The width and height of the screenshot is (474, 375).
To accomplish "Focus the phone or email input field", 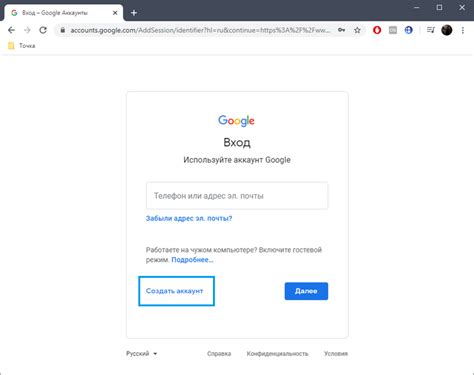I will click(x=237, y=196).
